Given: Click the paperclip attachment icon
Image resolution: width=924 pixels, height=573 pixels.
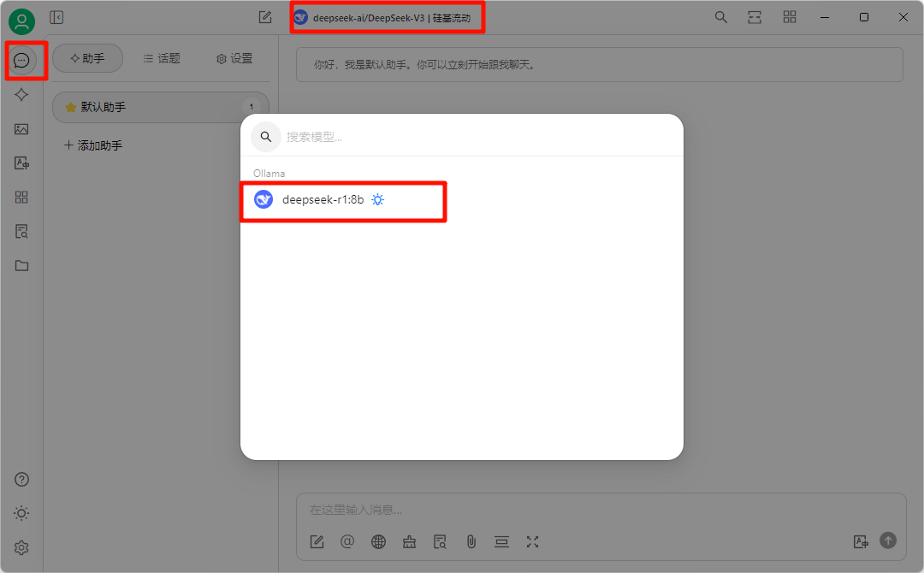Looking at the screenshot, I should 471,542.
